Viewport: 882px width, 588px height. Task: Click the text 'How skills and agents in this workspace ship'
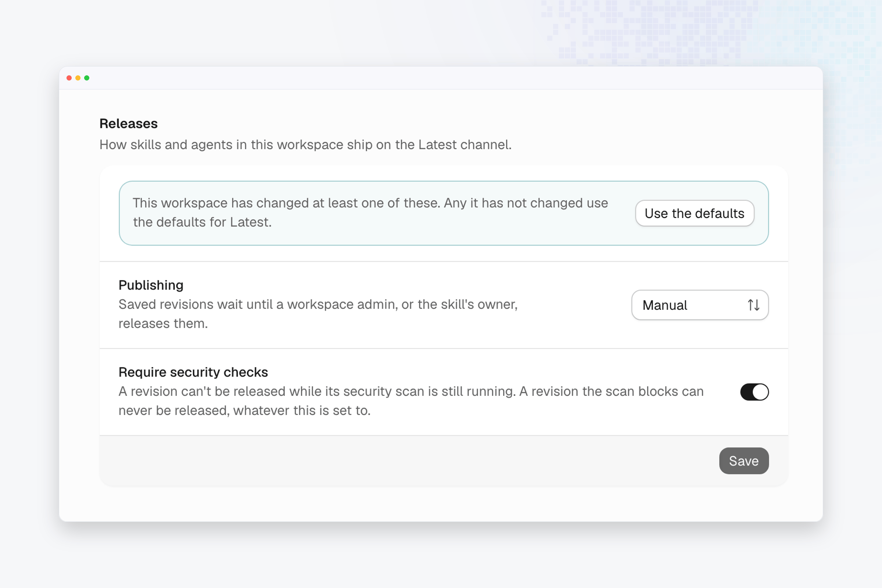[236, 145]
